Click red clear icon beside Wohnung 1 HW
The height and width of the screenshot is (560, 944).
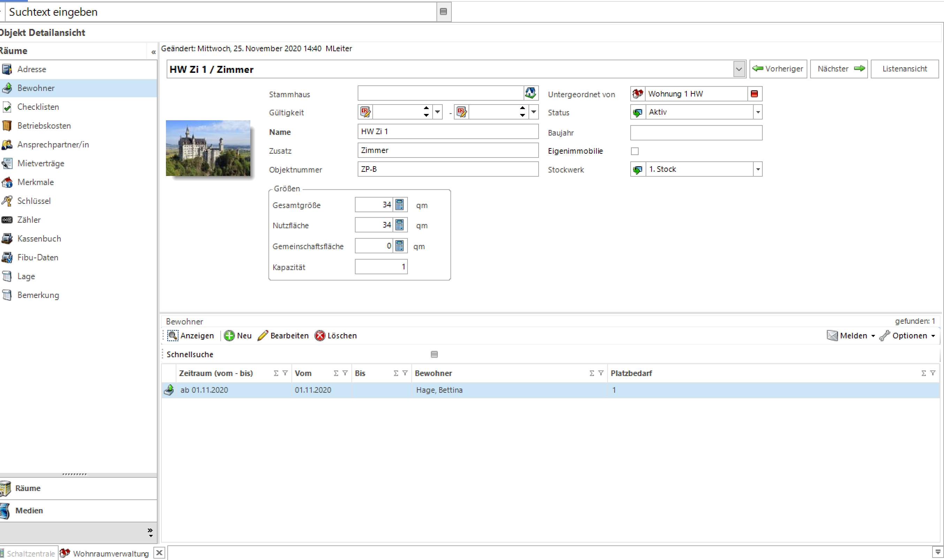(754, 94)
